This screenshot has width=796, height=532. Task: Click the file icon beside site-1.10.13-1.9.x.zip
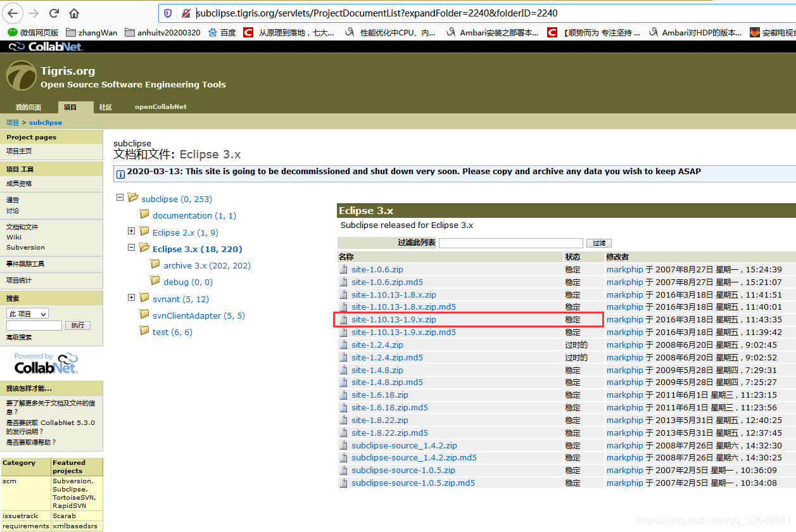click(344, 320)
